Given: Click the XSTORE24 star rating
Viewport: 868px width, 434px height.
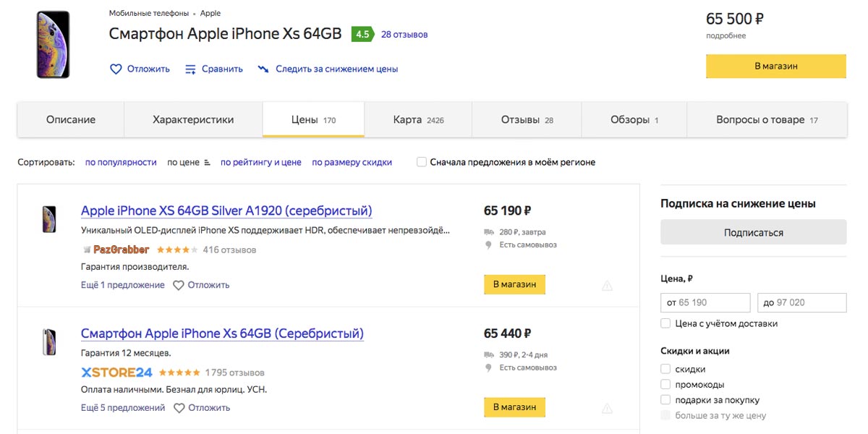Looking at the screenshot, I should (x=179, y=373).
